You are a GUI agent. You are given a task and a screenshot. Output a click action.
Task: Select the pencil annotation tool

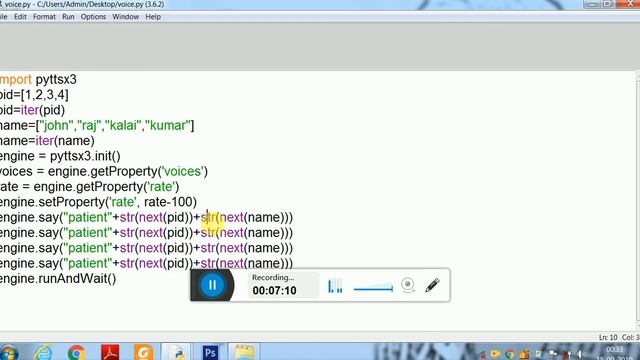tap(432, 285)
